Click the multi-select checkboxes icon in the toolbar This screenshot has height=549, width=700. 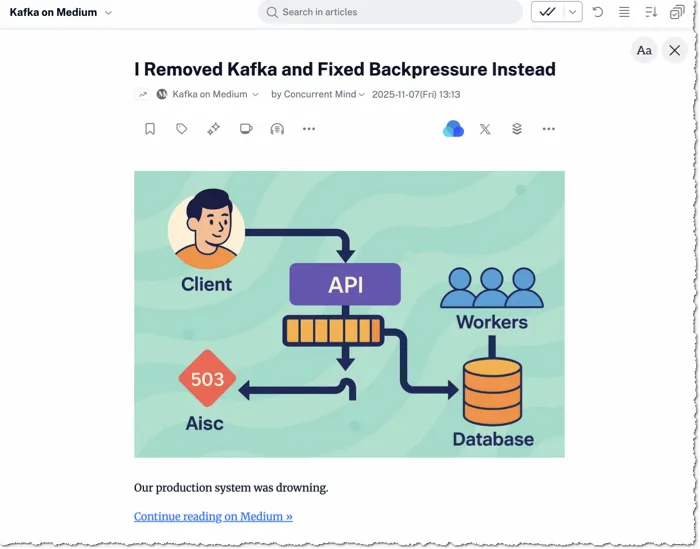tap(677, 12)
